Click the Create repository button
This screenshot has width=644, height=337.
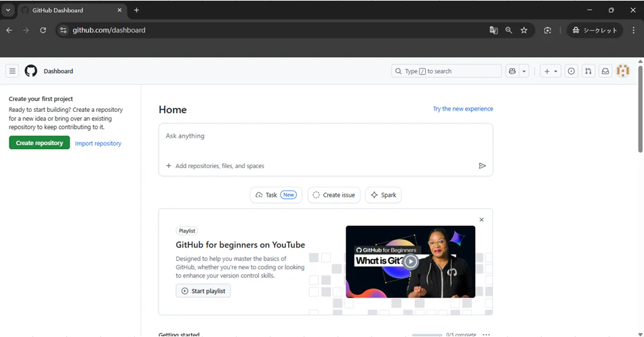pyautogui.click(x=39, y=142)
